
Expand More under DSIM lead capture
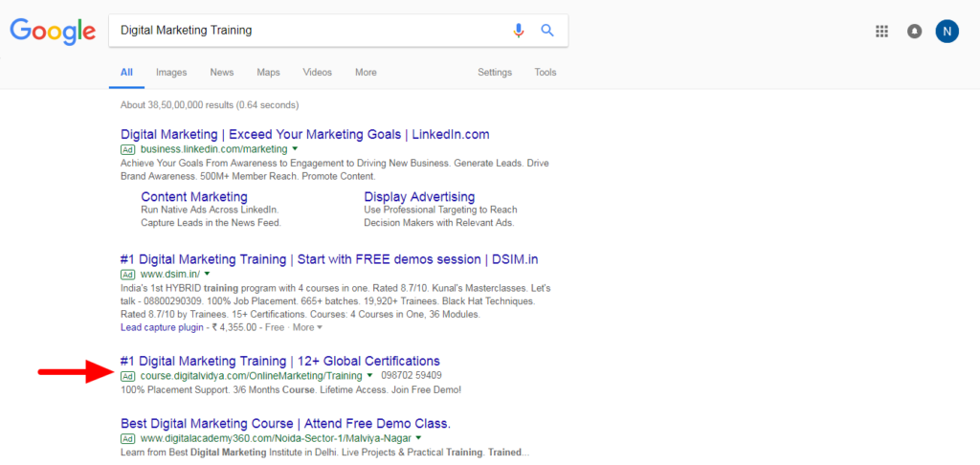(x=307, y=327)
